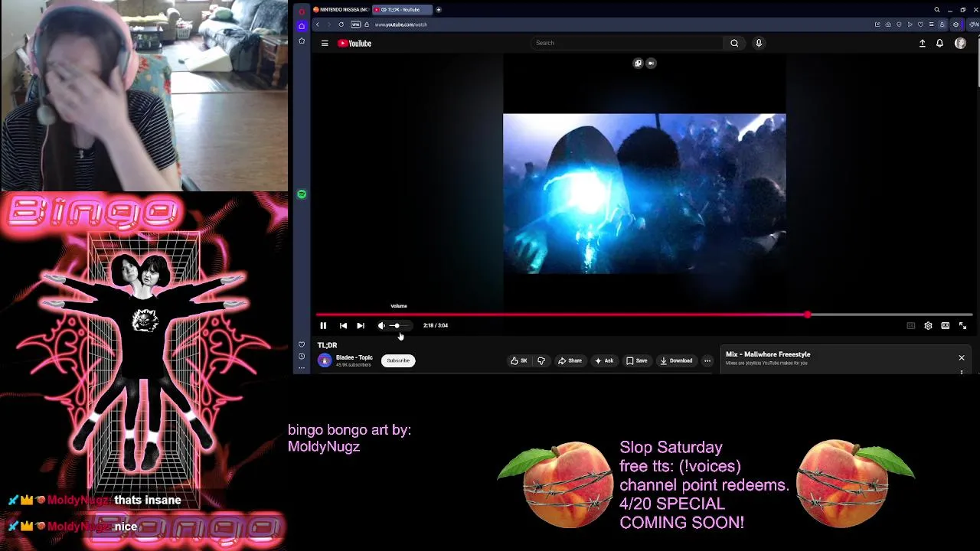Screen dimensions: 980x551
Task: Click the address bar URL youtube.com/watch
Action: pos(400,24)
